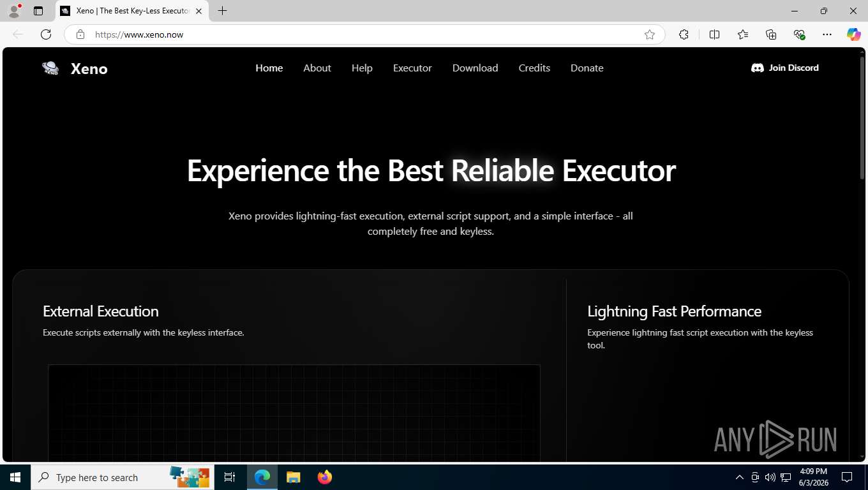This screenshot has width=868, height=490.
Task: Open the taskbar puzzle widget icon
Action: coord(190,476)
